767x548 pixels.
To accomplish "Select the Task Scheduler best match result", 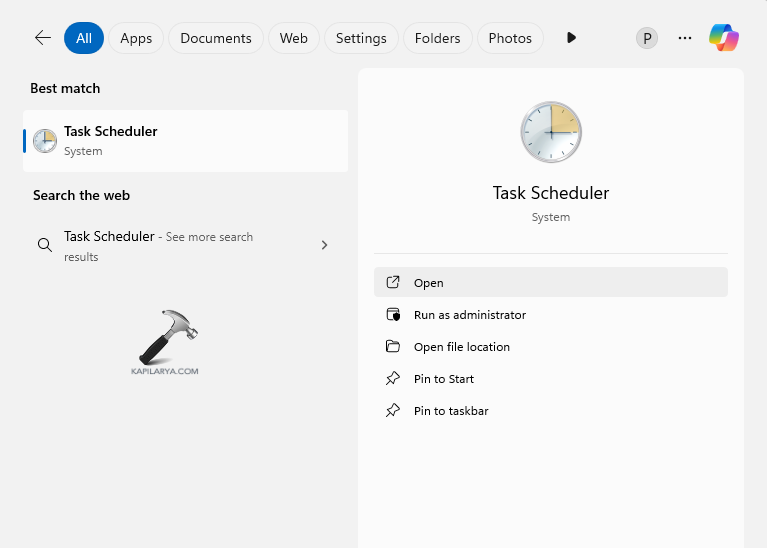I will click(x=185, y=141).
